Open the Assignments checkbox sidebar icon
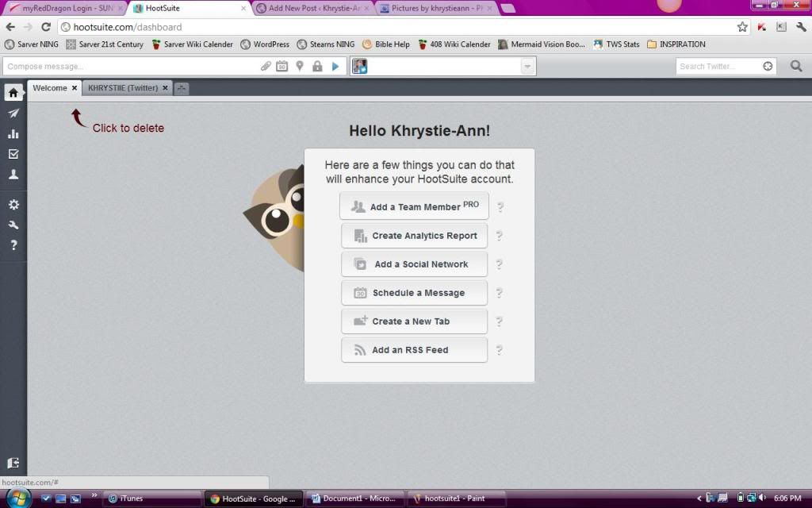Viewport: 812px width, 508px height. 13,154
